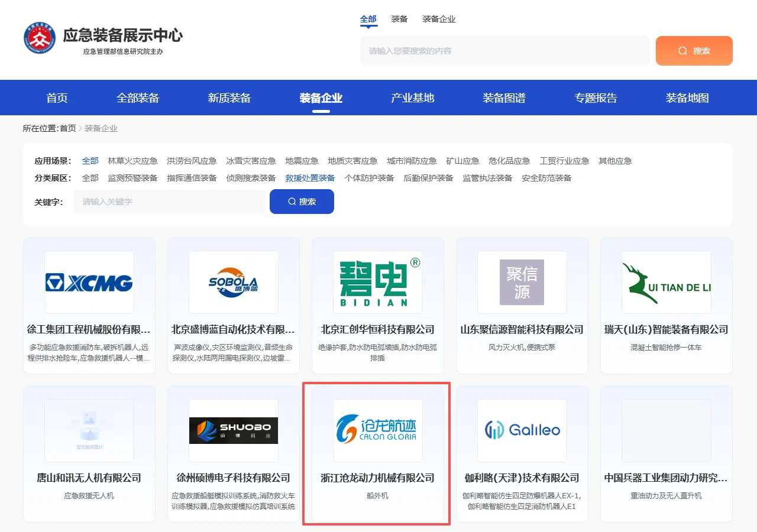Open 徐州硕博电子科技有限公司 company title
This screenshot has height=532, width=757.
tap(234, 478)
